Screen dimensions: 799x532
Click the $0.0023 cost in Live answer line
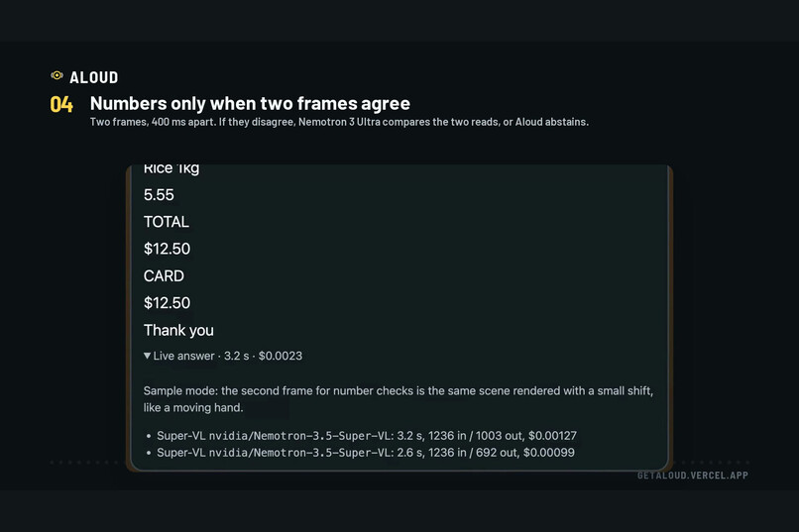click(x=281, y=356)
